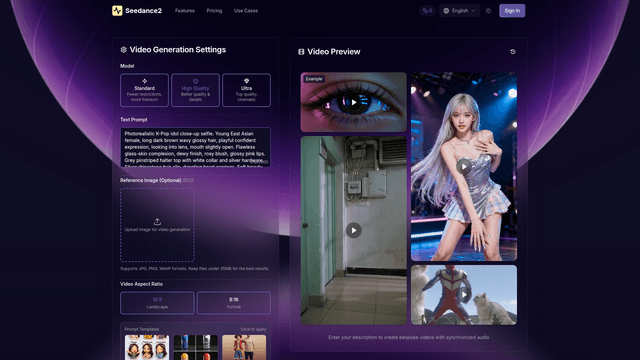This screenshot has width=640, height=360.
Task: Play the eye close-up example video
Action: pos(354,102)
